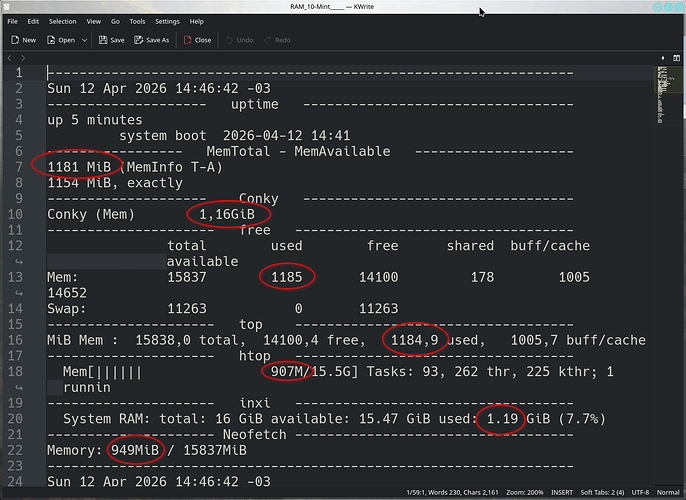Click the Mem total value '15837'

point(187,277)
